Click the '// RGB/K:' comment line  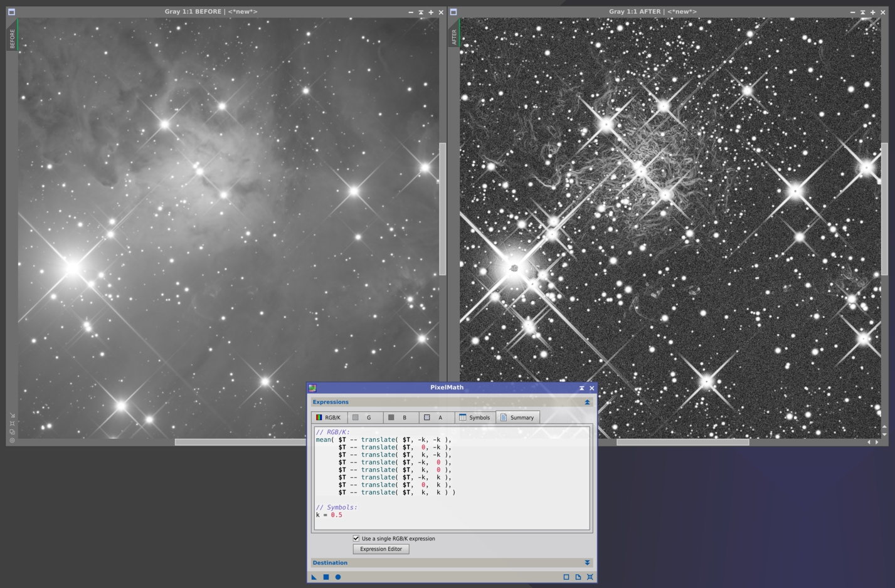(333, 432)
